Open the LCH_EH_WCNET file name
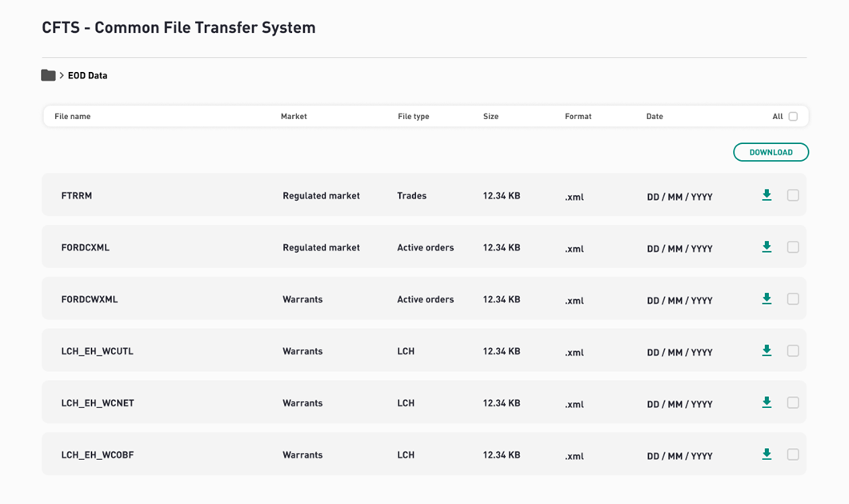The width and height of the screenshot is (849, 504). [98, 402]
